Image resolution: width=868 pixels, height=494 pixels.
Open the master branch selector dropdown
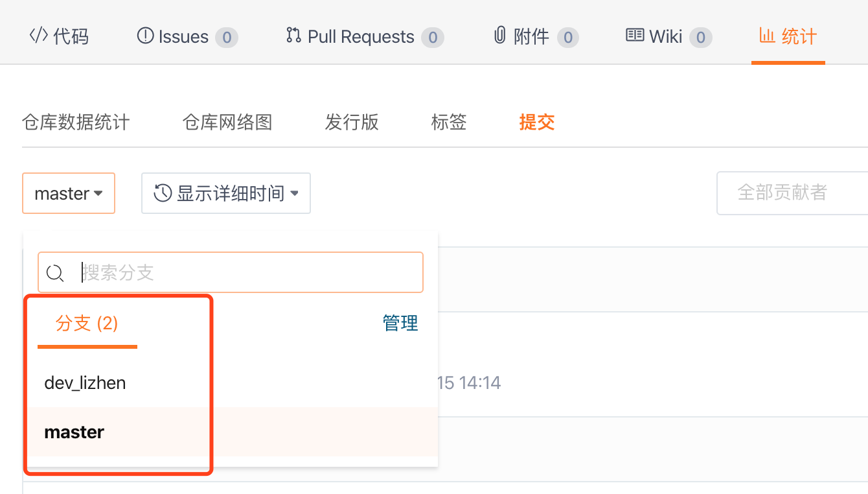68,193
